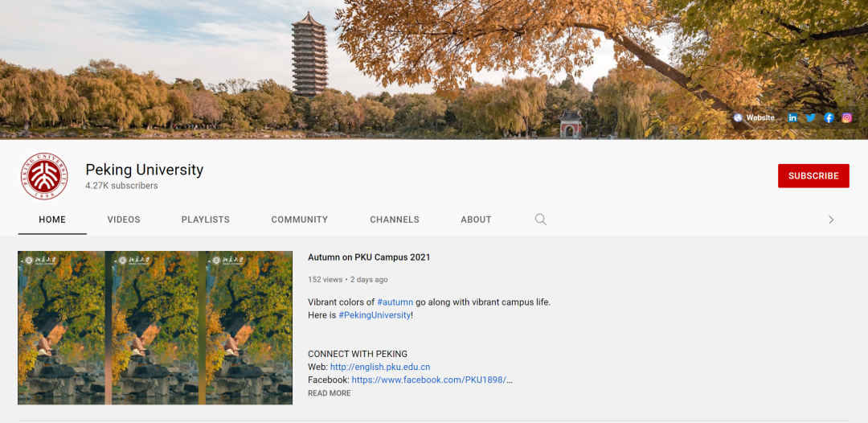
Task: Play the Autumn on PKU Campus thumbnail
Action: [155, 328]
